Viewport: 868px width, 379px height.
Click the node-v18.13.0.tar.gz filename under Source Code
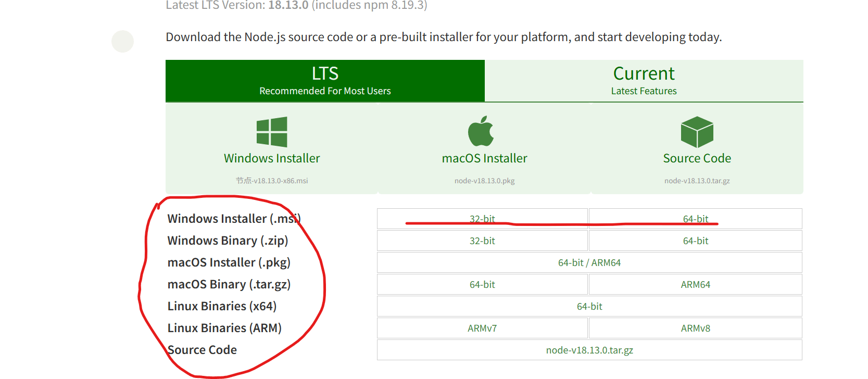(x=697, y=181)
